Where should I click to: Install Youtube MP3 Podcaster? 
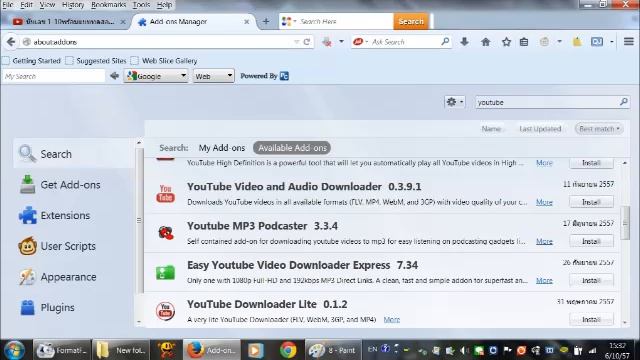(x=591, y=241)
